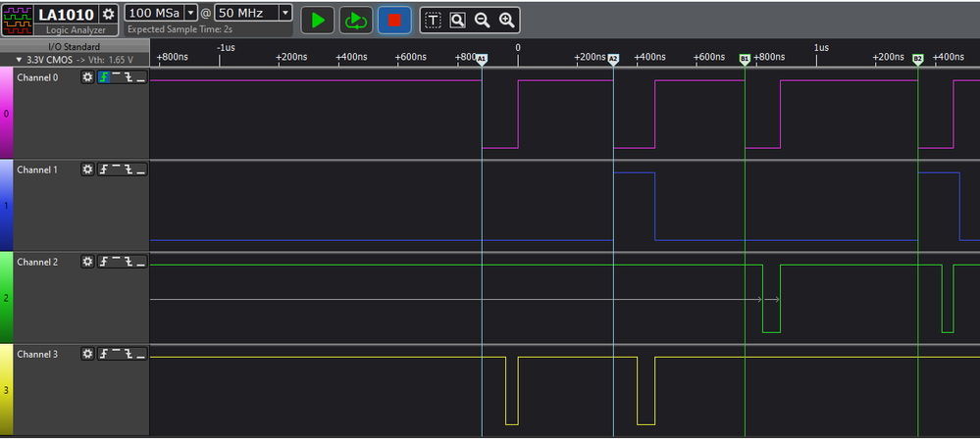Start single capture with green play button
Screen dimensions: 980x439
(318, 20)
